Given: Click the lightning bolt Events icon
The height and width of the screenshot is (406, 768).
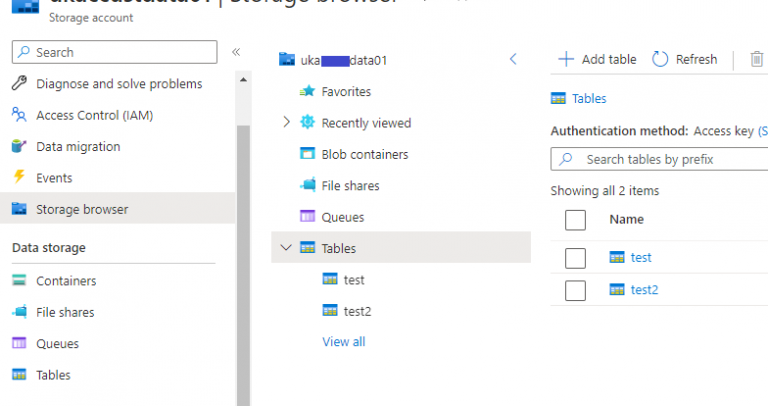Looking at the screenshot, I should point(19,176).
